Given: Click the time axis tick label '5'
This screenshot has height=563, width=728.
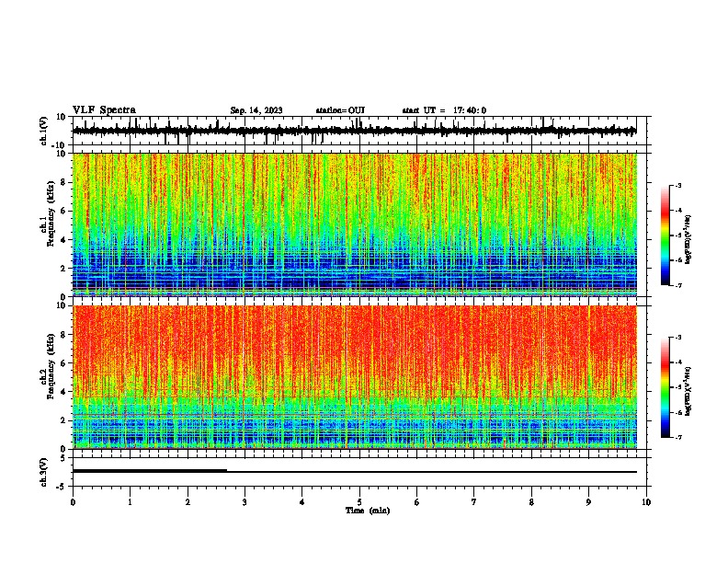Looking at the screenshot, I should (359, 502).
